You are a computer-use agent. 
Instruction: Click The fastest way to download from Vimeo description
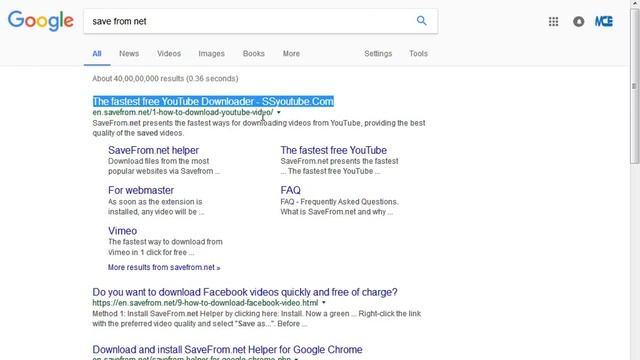[x=165, y=247]
